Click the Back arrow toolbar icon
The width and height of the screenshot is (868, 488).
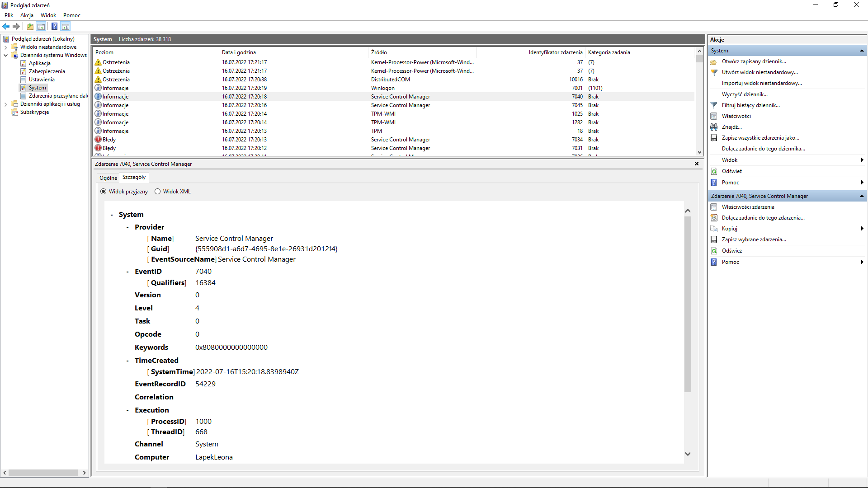pos(6,26)
